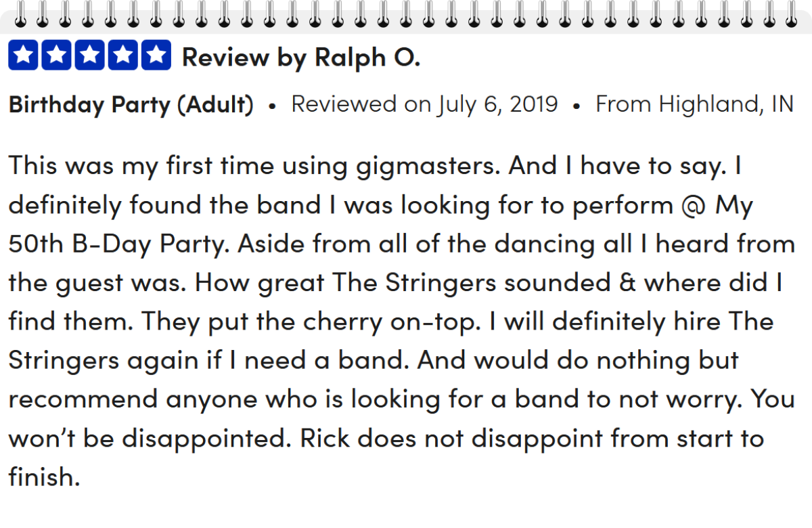Click 'Reviewed on July 6, 2019' date text
The height and width of the screenshot is (528, 812).
point(424,105)
